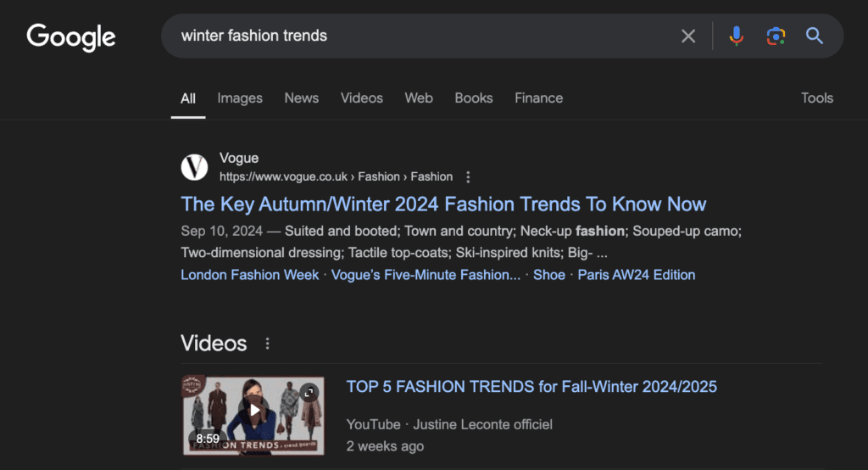Click the Google logo
The image size is (868, 470).
71,37
